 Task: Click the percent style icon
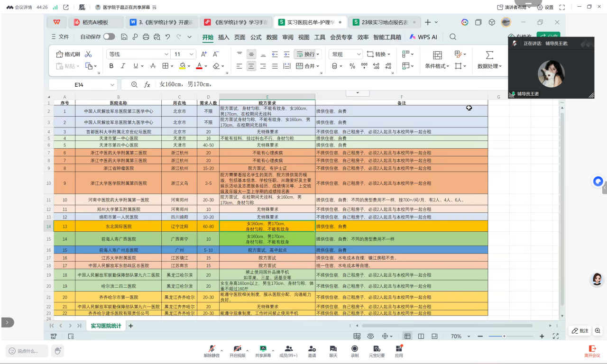pyautogui.click(x=352, y=66)
